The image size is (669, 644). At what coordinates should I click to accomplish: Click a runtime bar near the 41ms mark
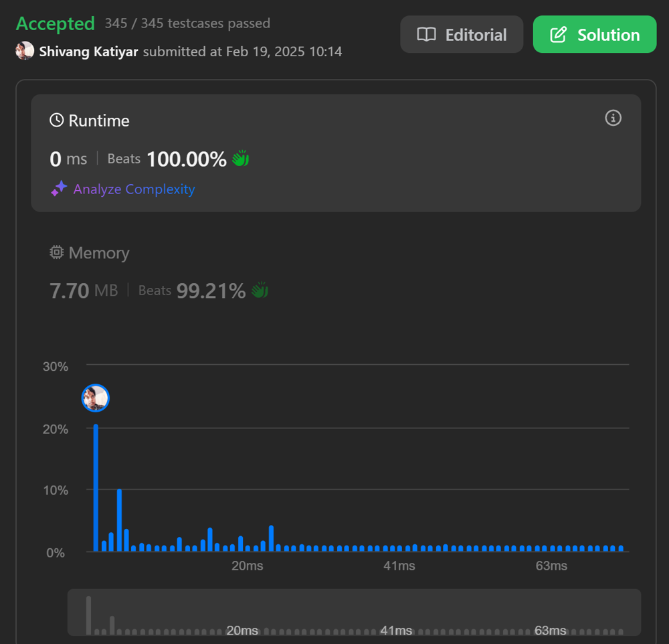coord(399,548)
